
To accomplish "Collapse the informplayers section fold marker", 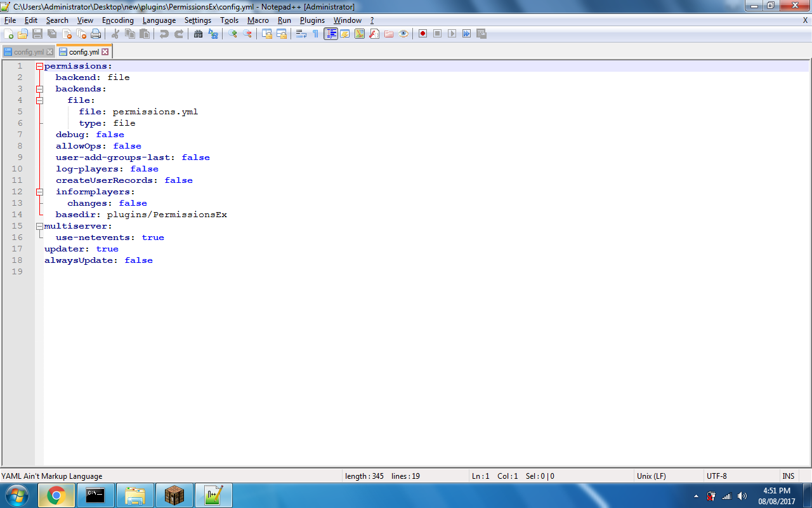I will point(39,192).
